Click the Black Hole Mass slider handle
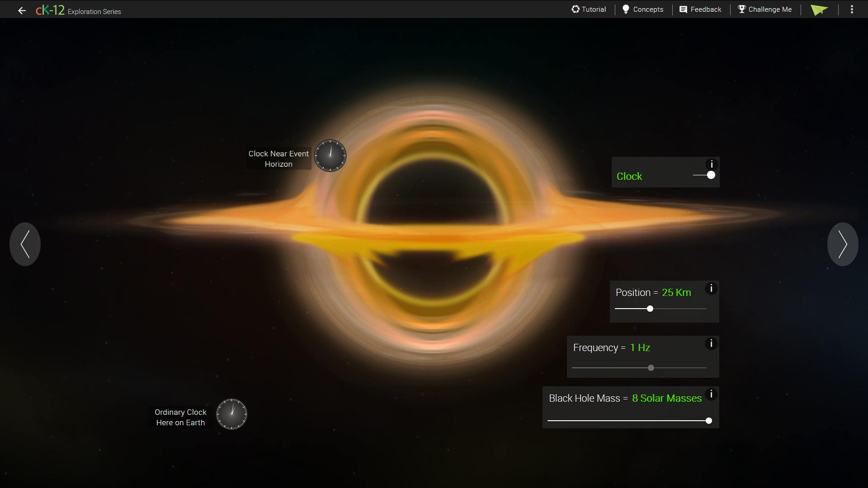The image size is (868, 488). 708,421
